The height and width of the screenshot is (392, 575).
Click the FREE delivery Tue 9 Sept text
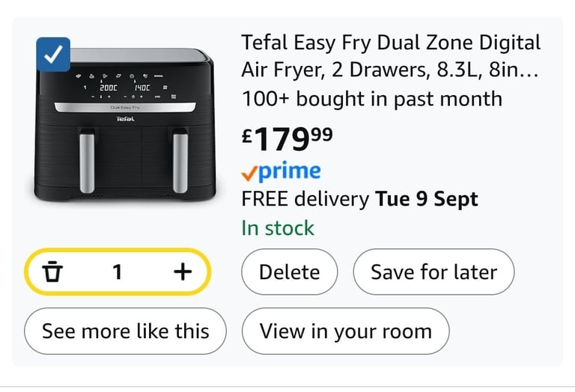click(359, 199)
